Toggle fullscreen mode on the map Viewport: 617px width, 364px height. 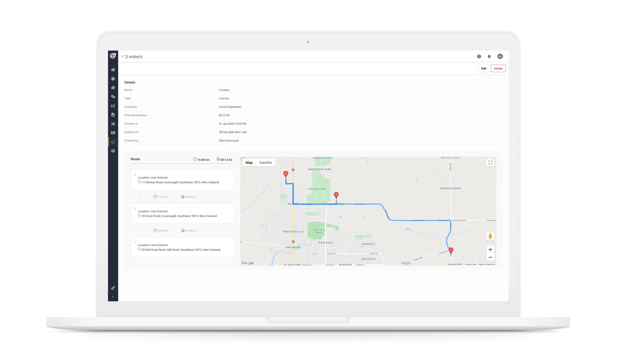tap(490, 163)
